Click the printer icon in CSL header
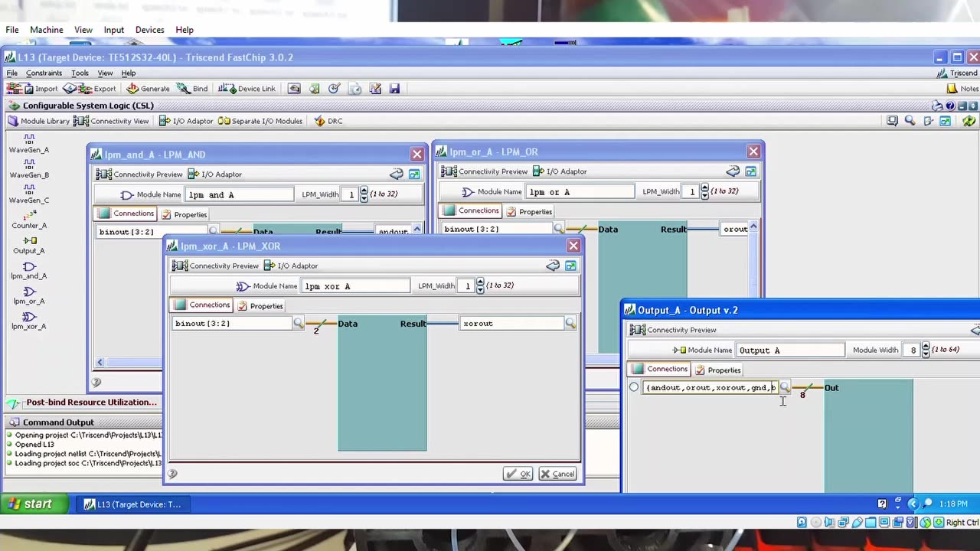The height and width of the screenshot is (551, 980). pyautogui.click(x=938, y=106)
